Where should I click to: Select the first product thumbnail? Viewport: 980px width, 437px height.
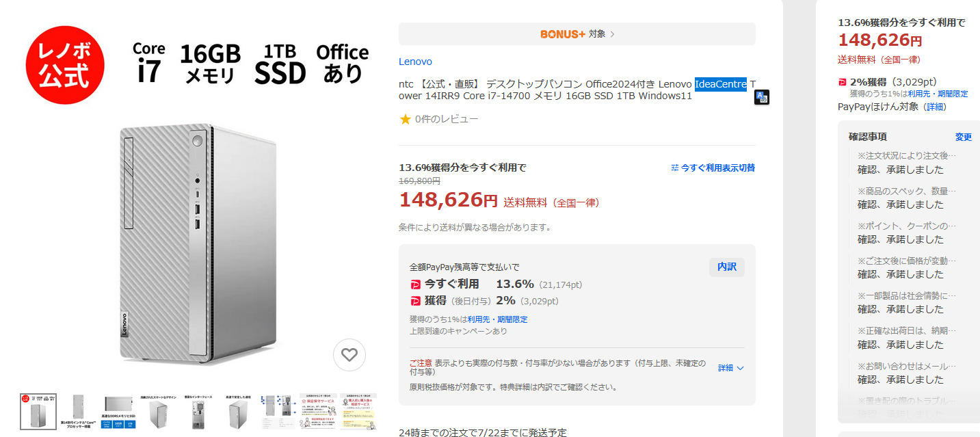pyautogui.click(x=38, y=412)
